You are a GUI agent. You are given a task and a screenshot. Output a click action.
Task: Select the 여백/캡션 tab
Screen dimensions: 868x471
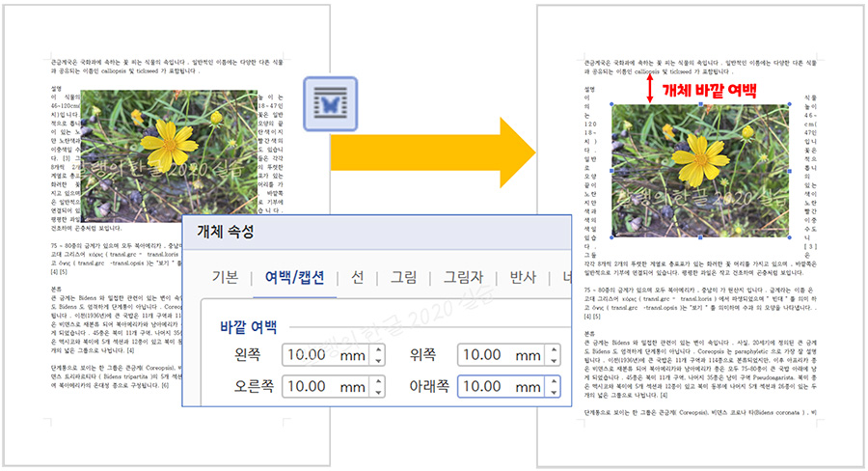click(x=294, y=277)
